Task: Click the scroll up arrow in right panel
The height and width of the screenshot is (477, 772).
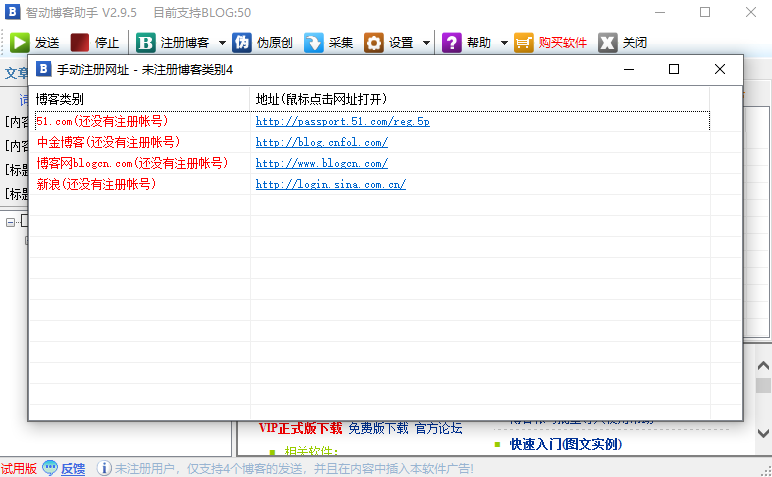Action: pyautogui.click(x=763, y=366)
